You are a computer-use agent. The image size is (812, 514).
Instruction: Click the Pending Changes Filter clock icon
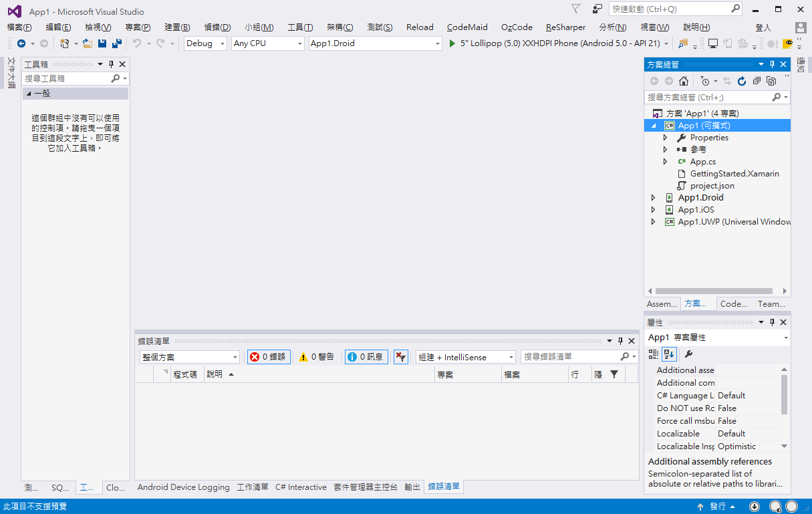pos(705,81)
